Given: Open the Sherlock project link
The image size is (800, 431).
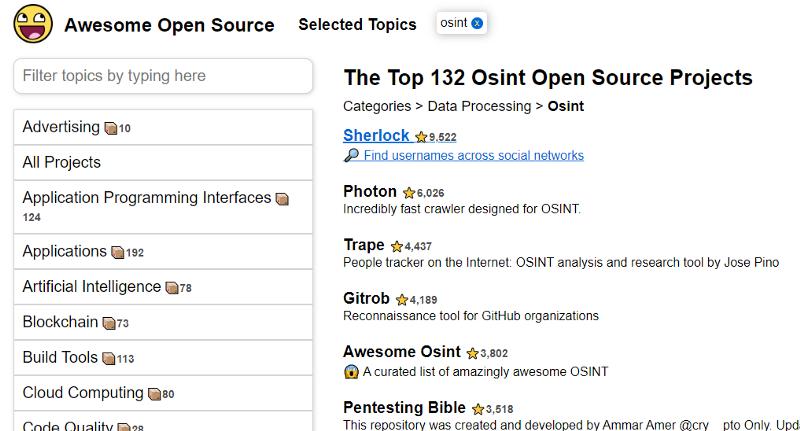Looking at the screenshot, I should [376, 136].
